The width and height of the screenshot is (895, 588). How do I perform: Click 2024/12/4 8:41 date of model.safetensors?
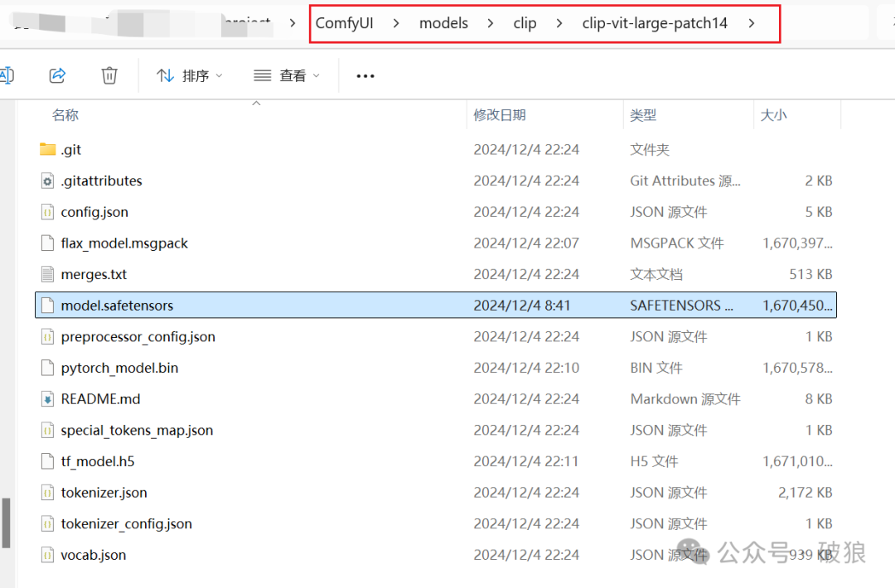522,306
